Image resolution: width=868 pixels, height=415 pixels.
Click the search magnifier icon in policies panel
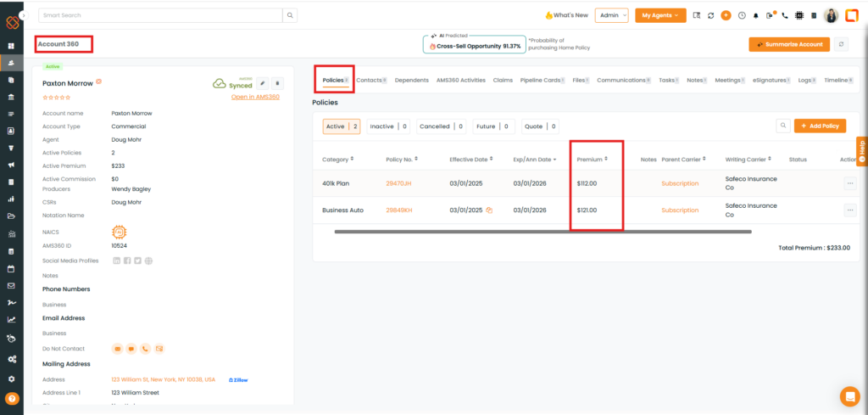tap(783, 126)
